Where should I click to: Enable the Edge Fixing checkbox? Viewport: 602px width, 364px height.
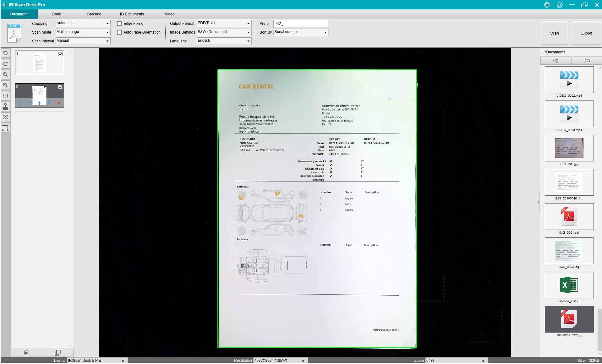[119, 24]
